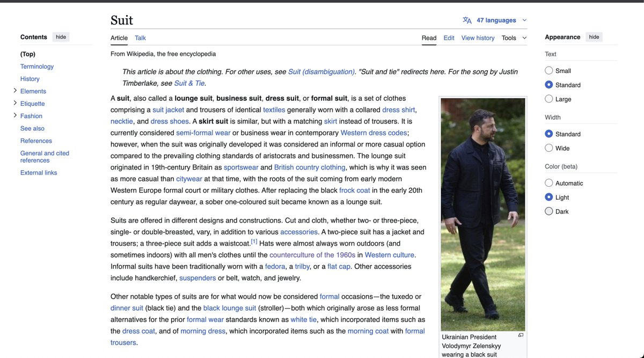Follow the textiles link
The height and width of the screenshot is (358, 644).
[x=274, y=110]
